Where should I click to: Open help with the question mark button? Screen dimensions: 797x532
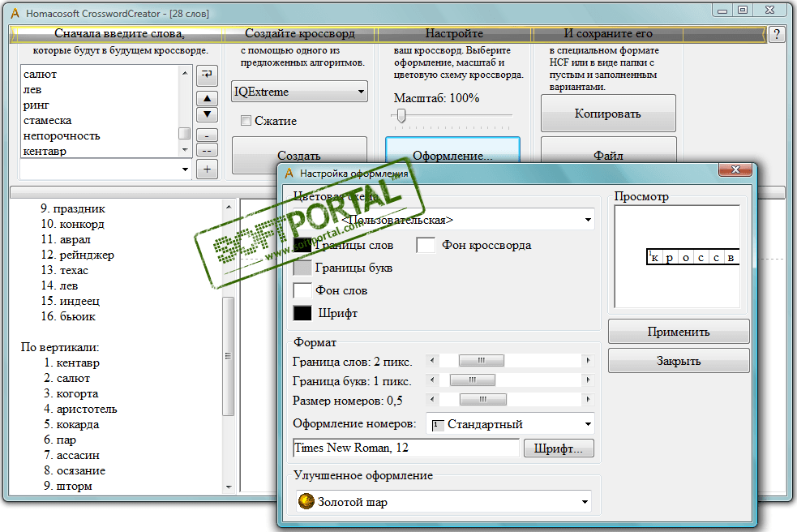[777, 35]
